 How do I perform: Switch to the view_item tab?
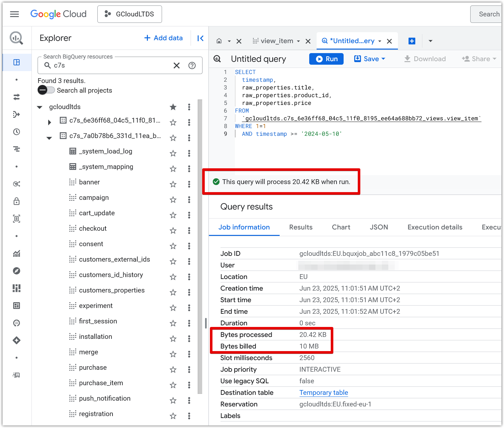pos(276,41)
